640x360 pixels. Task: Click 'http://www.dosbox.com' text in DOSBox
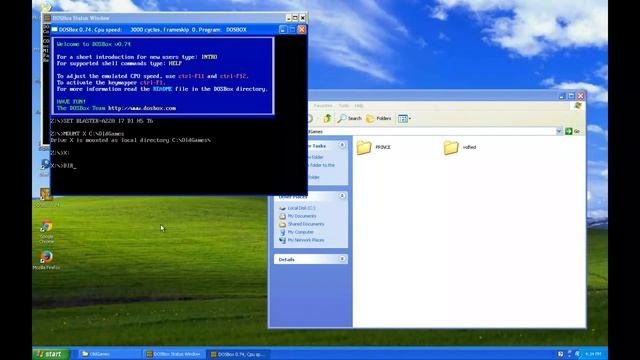tap(142, 108)
